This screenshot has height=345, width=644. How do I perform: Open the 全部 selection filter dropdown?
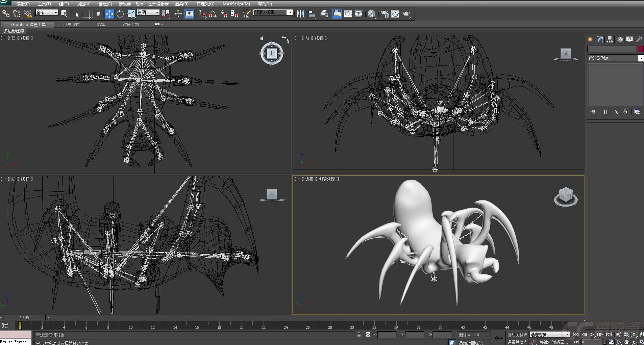coord(47,12)
